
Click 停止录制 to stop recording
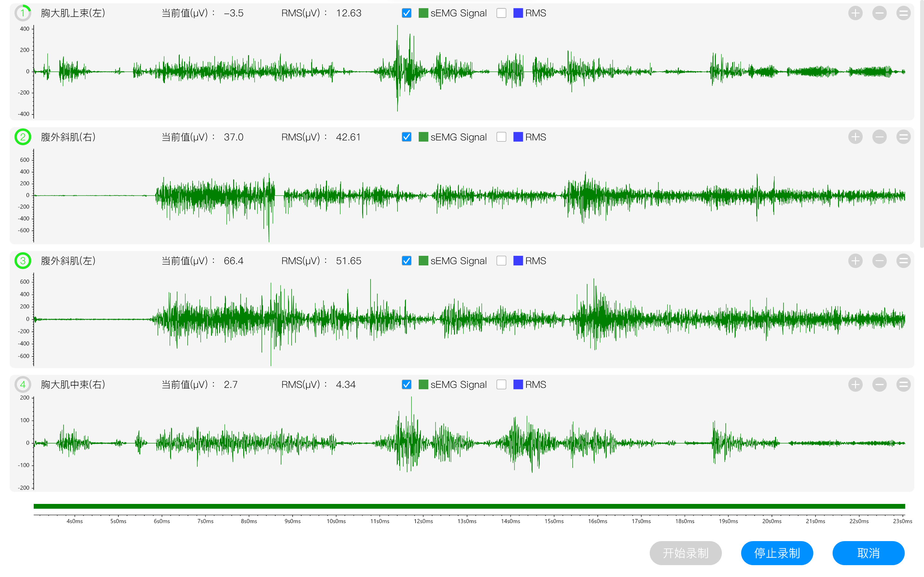point(777,553)
